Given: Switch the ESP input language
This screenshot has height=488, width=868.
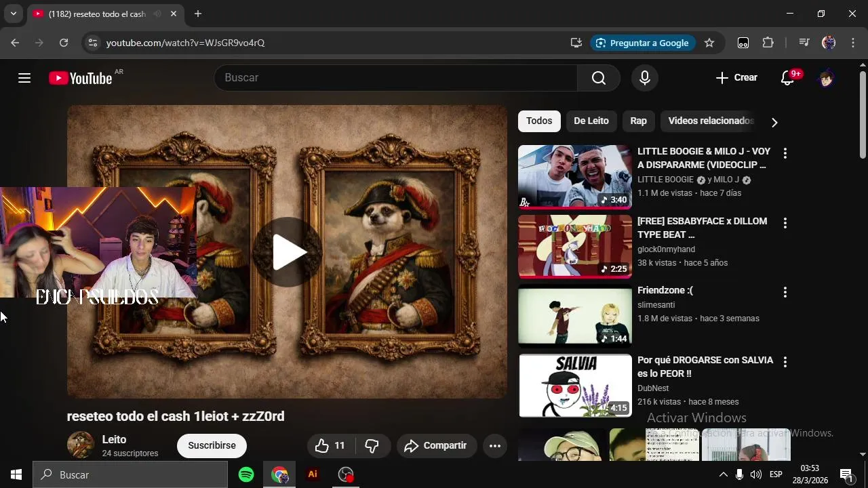Looking at the screenshot, I should pos(776,474).
